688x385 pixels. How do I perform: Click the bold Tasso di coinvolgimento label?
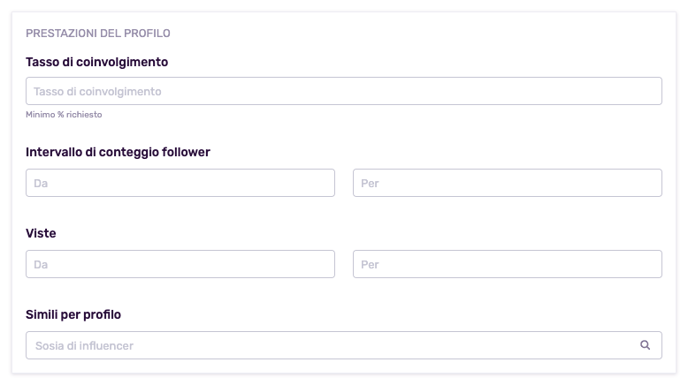[x=97, y=62]
